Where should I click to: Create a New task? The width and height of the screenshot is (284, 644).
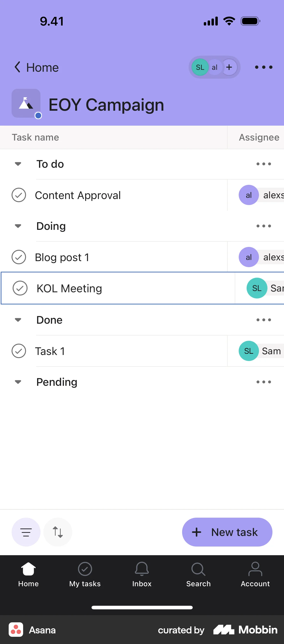227,532
